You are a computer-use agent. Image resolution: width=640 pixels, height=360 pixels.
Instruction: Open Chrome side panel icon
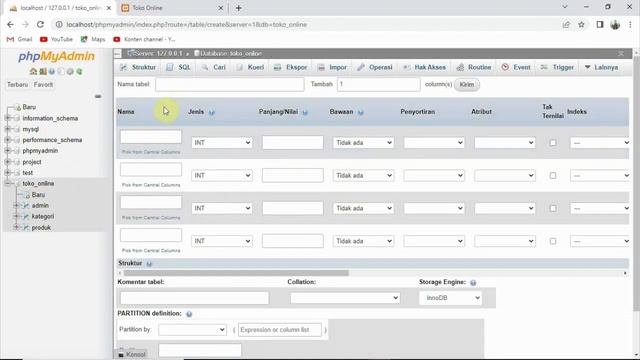click(600, 24)
